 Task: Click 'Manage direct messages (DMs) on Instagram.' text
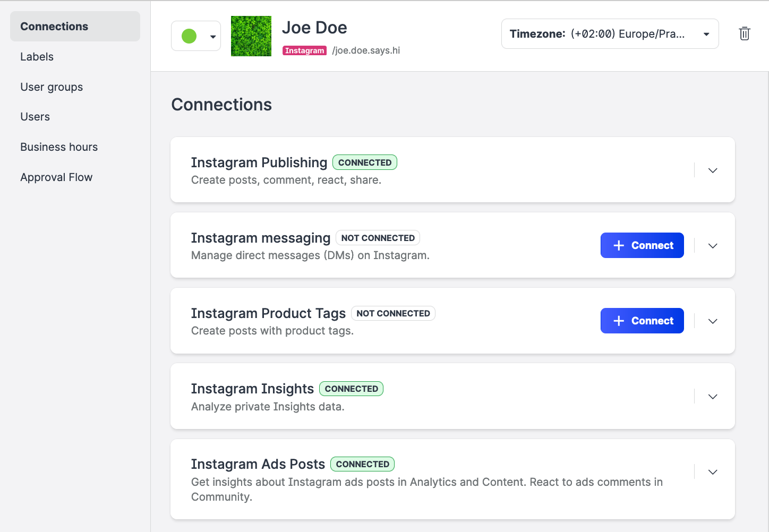310,255
